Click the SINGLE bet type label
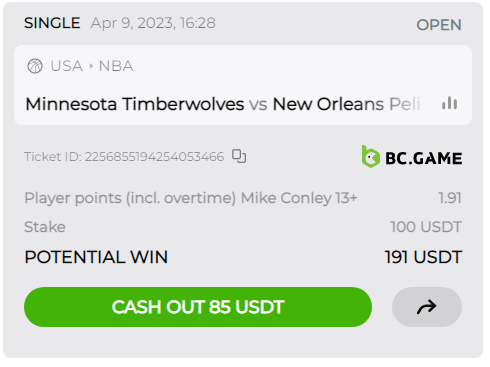This screenshot has height=367, width=490. (x=52, y=23)
